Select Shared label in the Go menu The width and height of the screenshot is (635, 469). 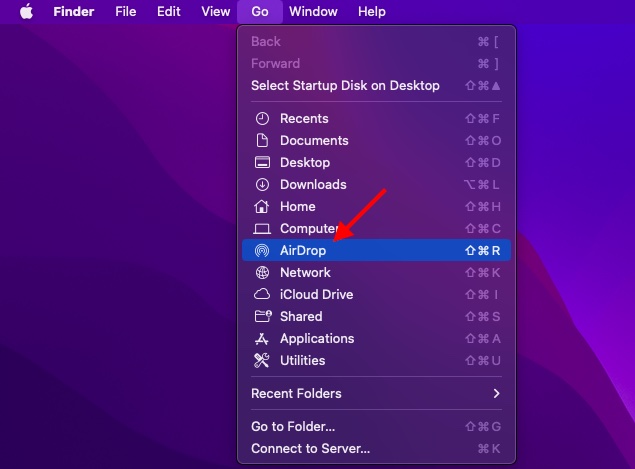[301, 316]
